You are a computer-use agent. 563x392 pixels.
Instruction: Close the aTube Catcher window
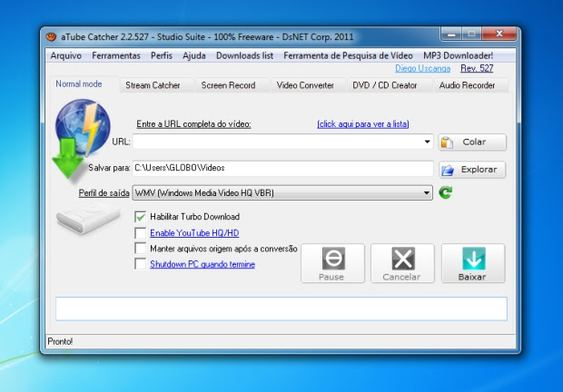(499, 34)
